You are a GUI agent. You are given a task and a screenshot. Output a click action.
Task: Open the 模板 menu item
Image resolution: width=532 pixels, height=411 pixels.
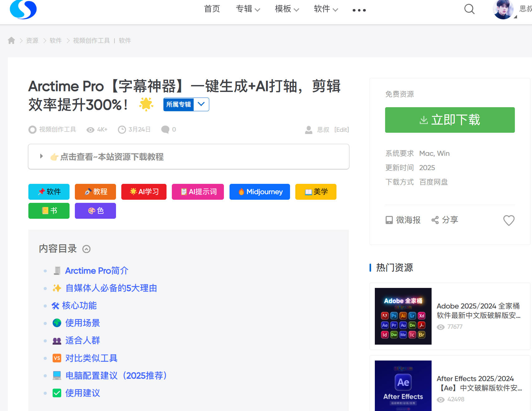(286, 9)
